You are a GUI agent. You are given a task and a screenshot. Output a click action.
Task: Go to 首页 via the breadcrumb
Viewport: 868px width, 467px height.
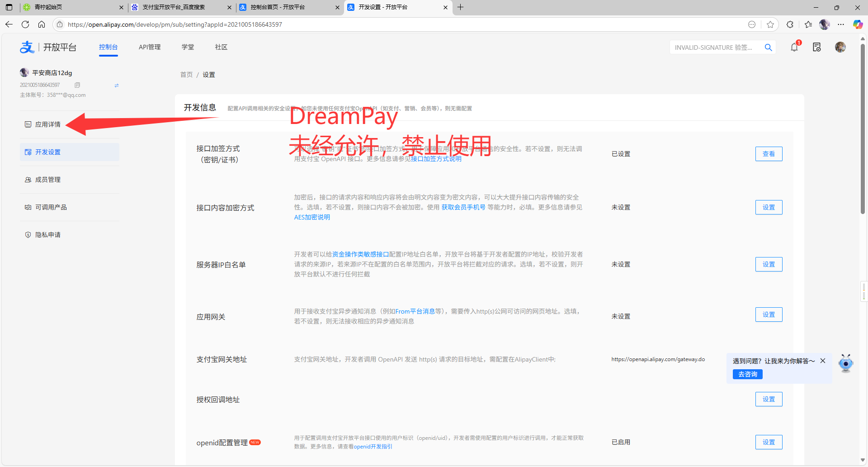tap(186, 74)
